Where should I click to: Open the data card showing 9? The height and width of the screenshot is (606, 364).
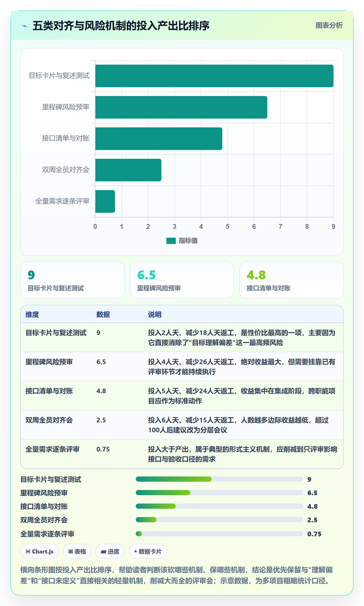click(x=73, y=280)
